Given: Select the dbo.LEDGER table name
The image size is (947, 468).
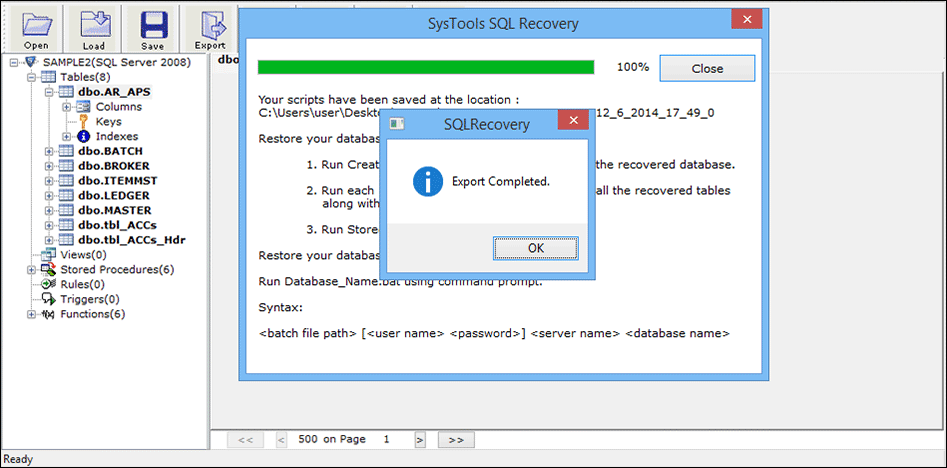Looking at the screenshot, I should pyautogui.click(x=114, y=196).
